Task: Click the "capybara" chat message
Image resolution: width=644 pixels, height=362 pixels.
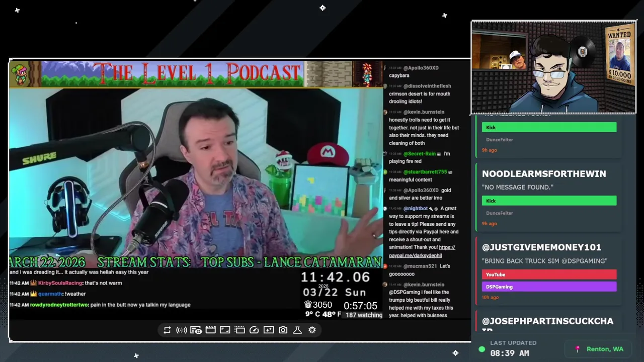Action: point(399,75)
